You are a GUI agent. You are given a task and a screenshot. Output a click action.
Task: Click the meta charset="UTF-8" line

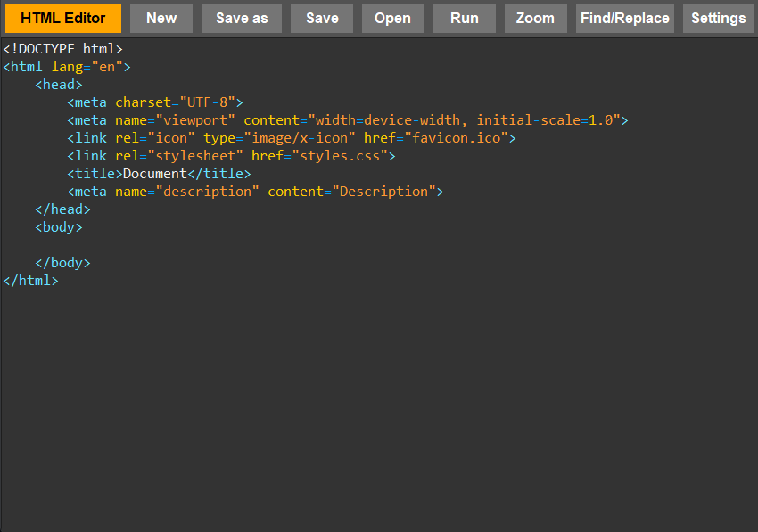155,102
